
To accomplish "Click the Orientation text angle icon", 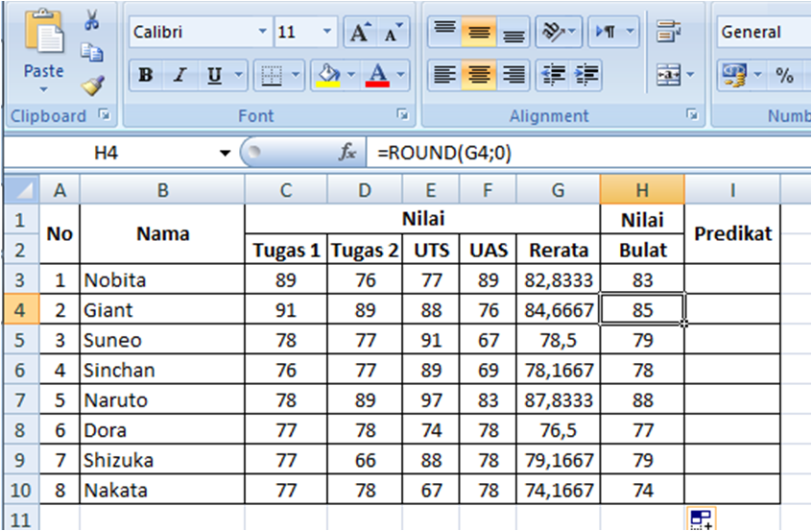I will pyautogui.click(x=553, y=32).
